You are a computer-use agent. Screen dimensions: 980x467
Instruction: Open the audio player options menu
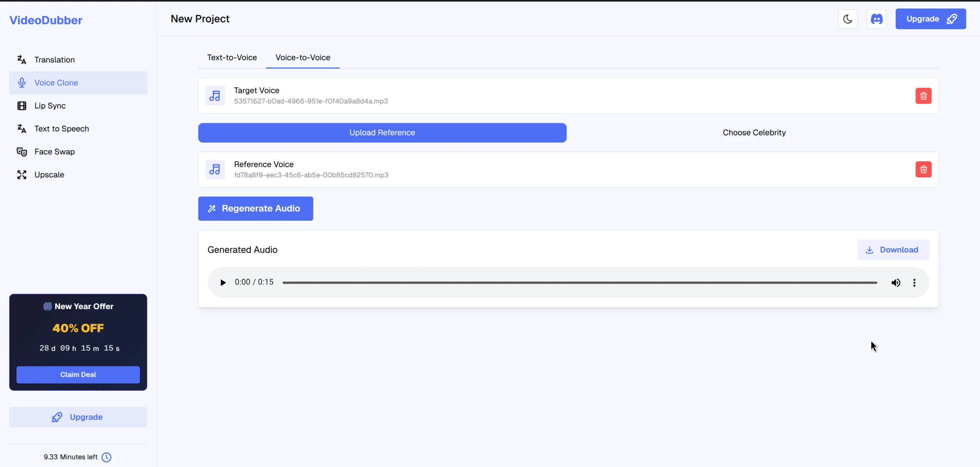pos(915,283)
